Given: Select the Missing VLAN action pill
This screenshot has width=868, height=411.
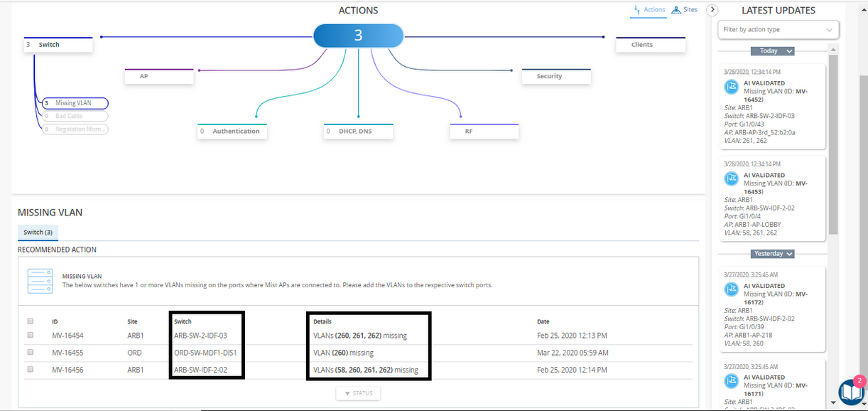Looking at the screenshot, I should [74, 103].
